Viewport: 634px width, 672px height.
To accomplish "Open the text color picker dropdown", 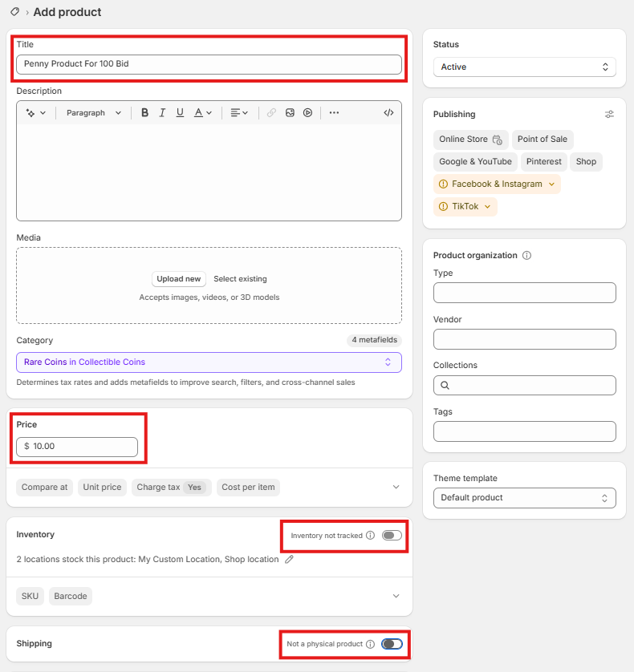I will click(x=203, y=113).
